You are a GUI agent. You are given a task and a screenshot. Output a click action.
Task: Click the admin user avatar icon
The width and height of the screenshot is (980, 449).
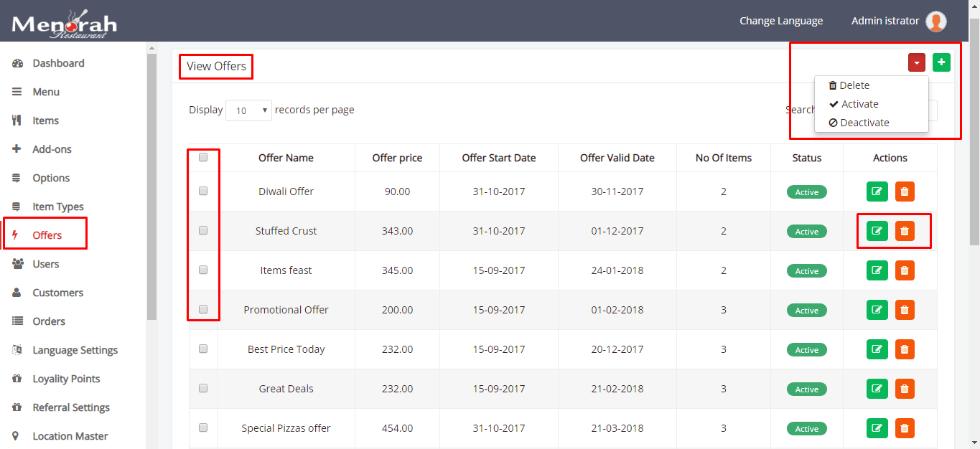pyautogui.click(x=935, y=22)
